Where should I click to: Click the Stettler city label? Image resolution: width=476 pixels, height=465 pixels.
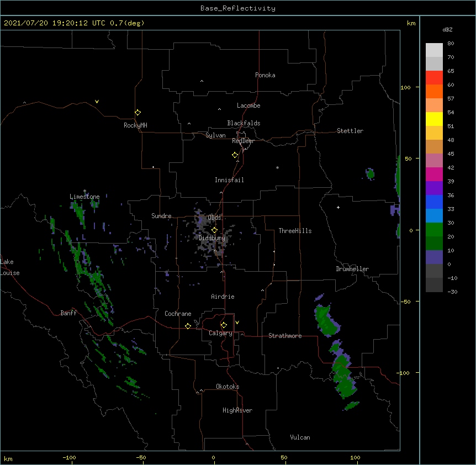350,131
